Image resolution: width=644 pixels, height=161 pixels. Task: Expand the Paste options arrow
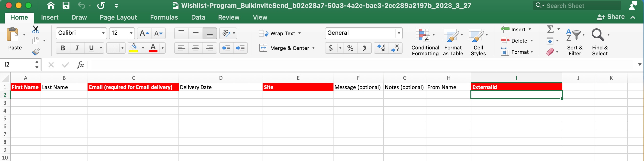click(24, 34)
